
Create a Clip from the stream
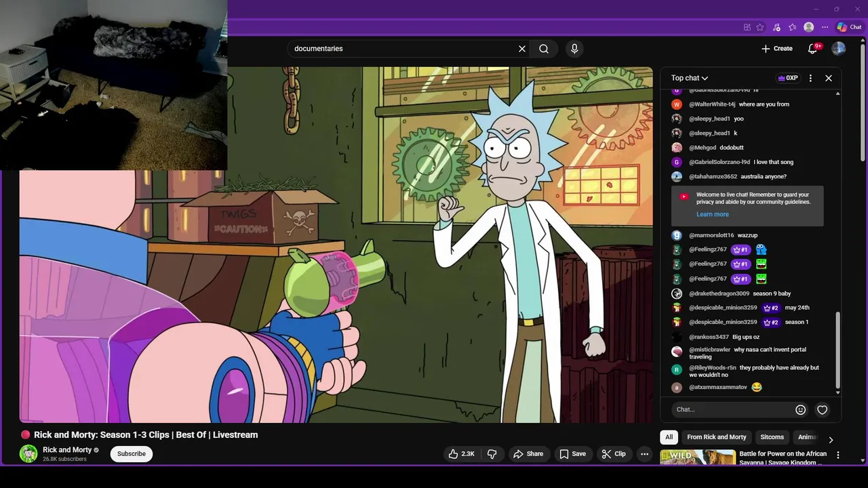pos(614,454)
